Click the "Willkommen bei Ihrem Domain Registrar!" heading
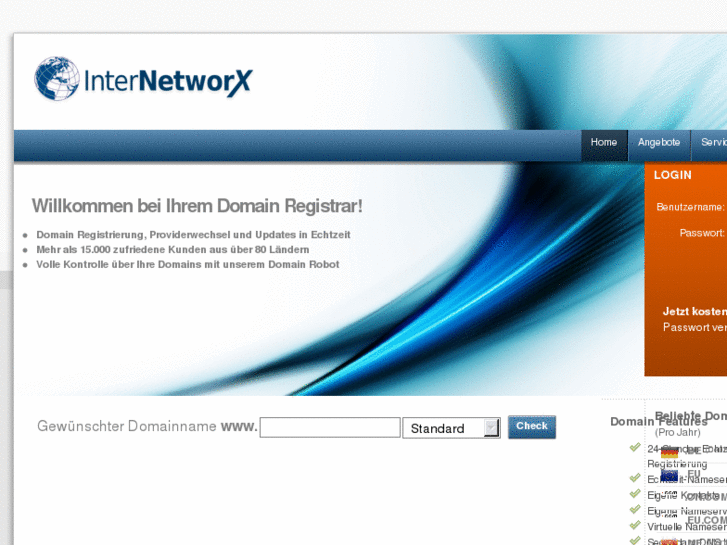This screenshot has height=545, width=727. point(197,205)
